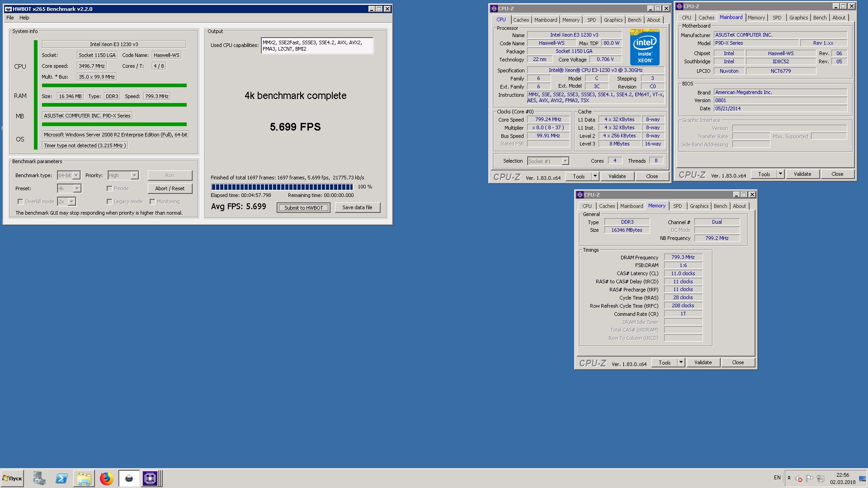Open Memory tab in Mainboard window
The image size is (868, 488).
[756, 18]
